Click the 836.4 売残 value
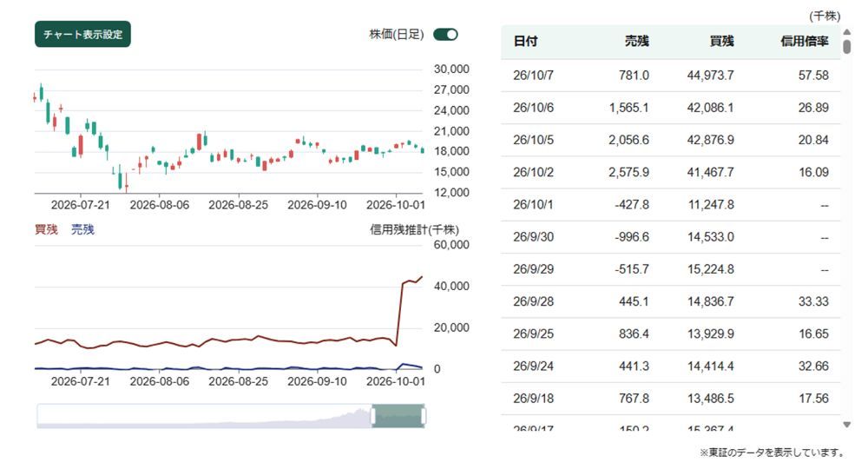 click(x=634, y=334)
